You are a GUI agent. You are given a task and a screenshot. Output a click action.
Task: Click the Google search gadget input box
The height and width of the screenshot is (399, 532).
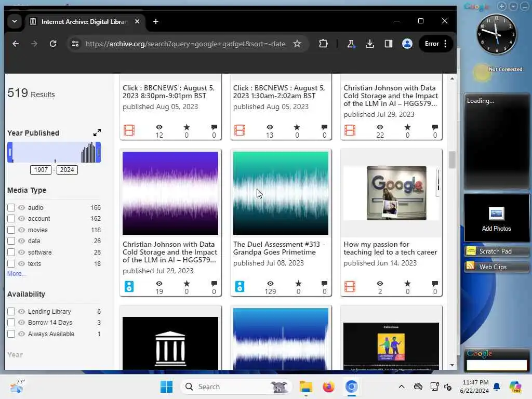click(497, 365)
